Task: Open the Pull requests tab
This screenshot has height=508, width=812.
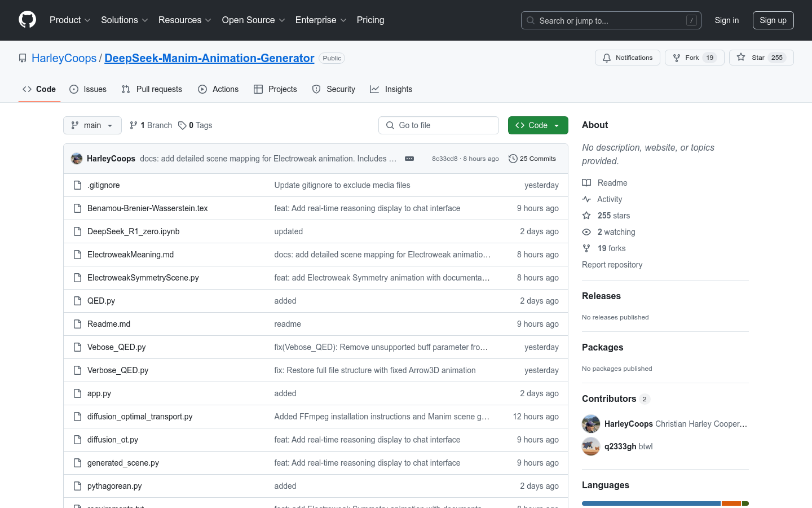Action: (152, 89)
